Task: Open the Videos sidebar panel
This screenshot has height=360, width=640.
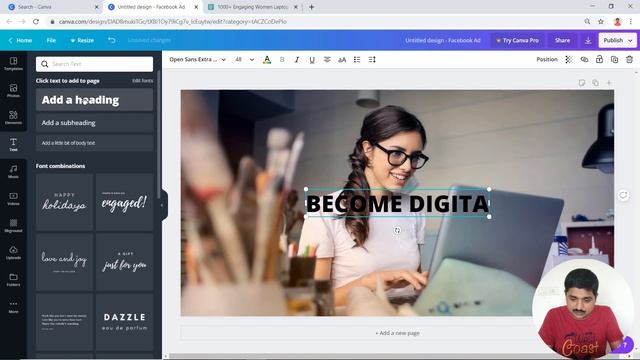Action: pyautogui.click(x=13, y=198)
